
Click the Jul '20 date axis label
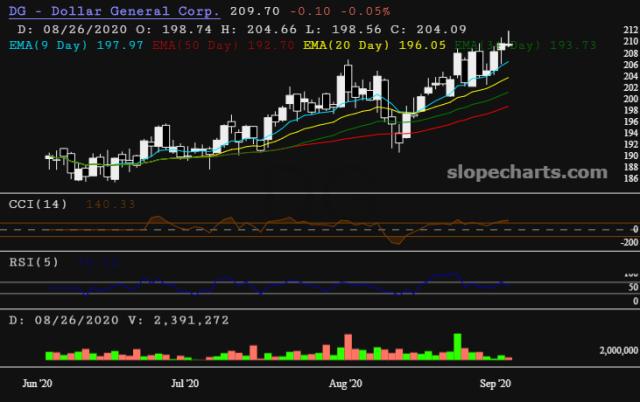pyautogui.click(x=184, y=383)
